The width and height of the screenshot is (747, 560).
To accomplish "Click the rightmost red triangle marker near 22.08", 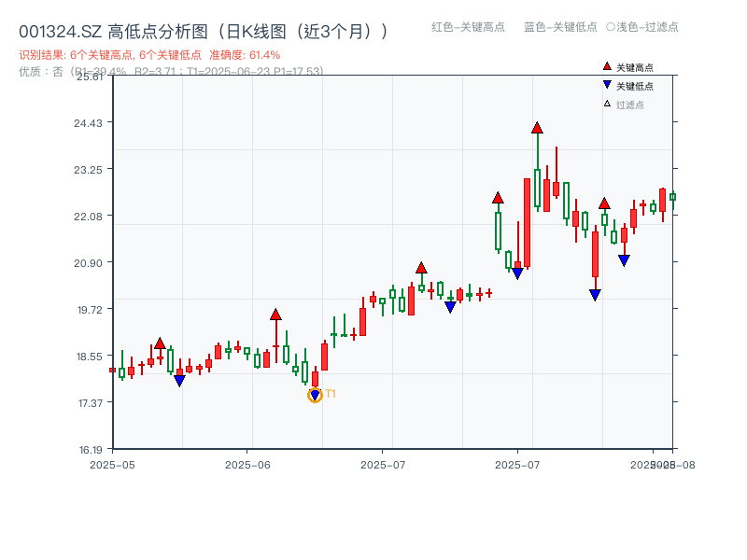I will 604,202.
